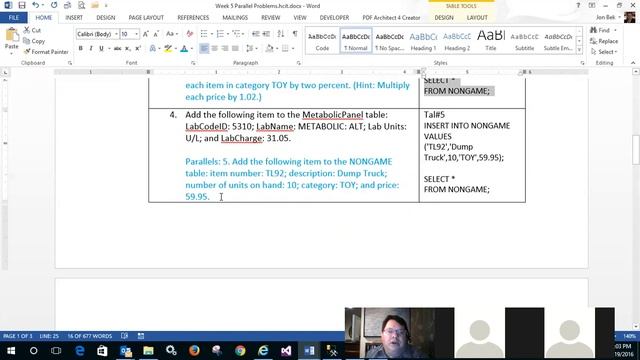Screen dimensions: 640x360
Task: Toggle Strikethrough formatting
Action: tap(118, 49)
